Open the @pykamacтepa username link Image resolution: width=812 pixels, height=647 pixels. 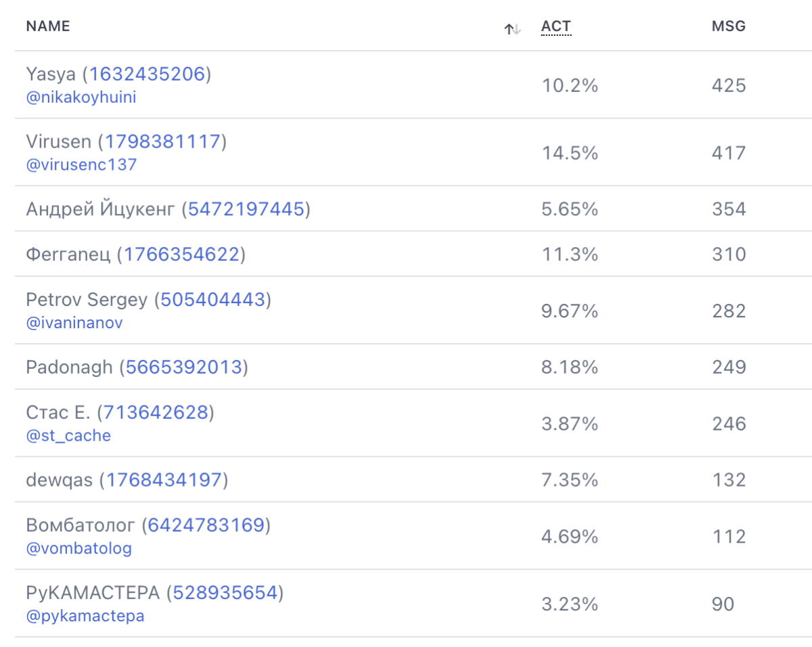point(85,616)
